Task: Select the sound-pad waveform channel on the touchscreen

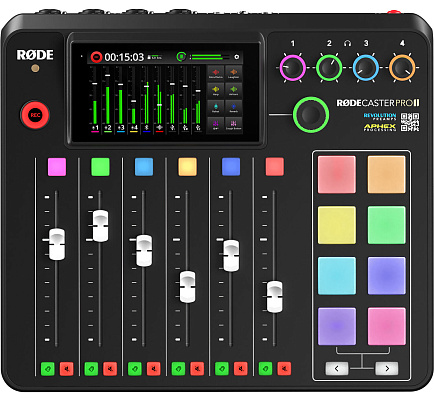Action: [159, 128]
